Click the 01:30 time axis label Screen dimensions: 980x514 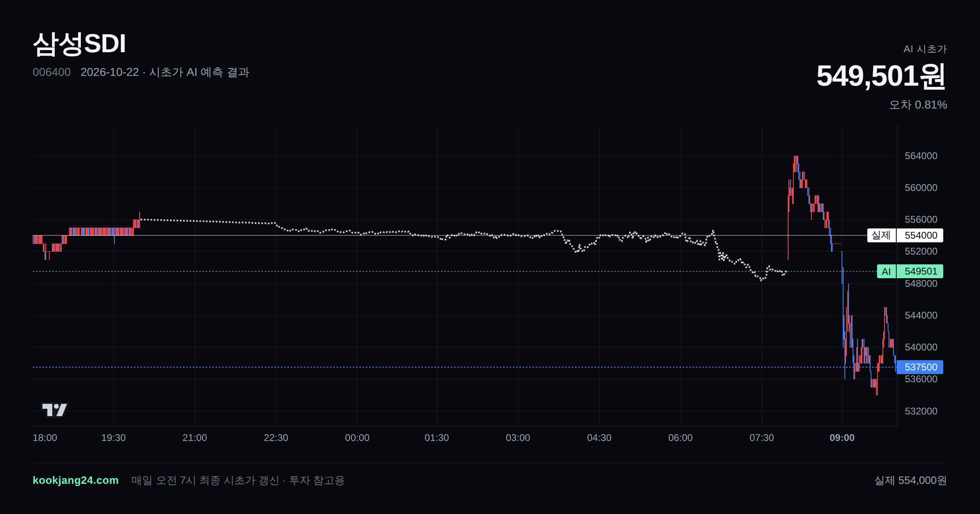point(437,438)
